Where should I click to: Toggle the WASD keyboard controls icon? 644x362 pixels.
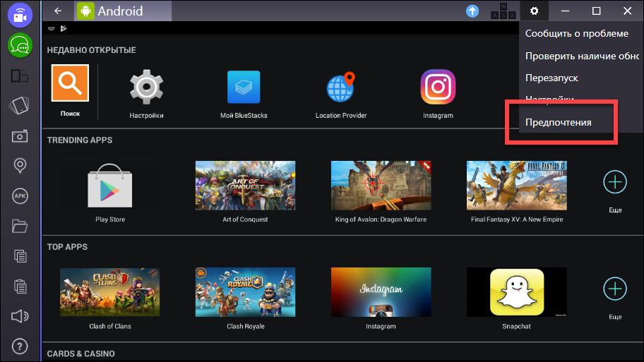[503, 11]
